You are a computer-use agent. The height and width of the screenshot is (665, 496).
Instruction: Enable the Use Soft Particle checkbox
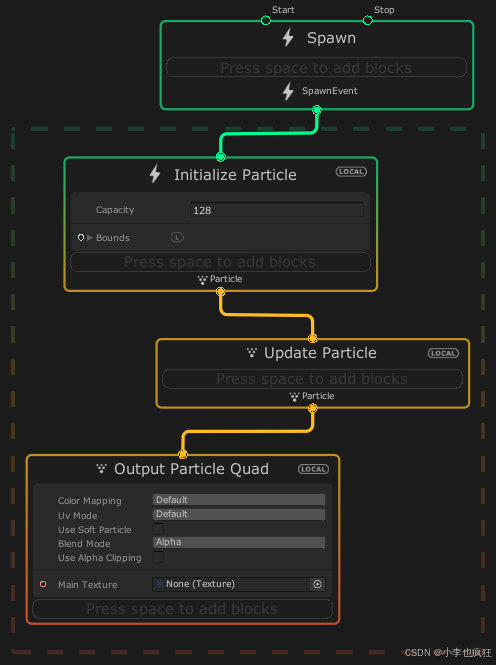click(158, 529)
